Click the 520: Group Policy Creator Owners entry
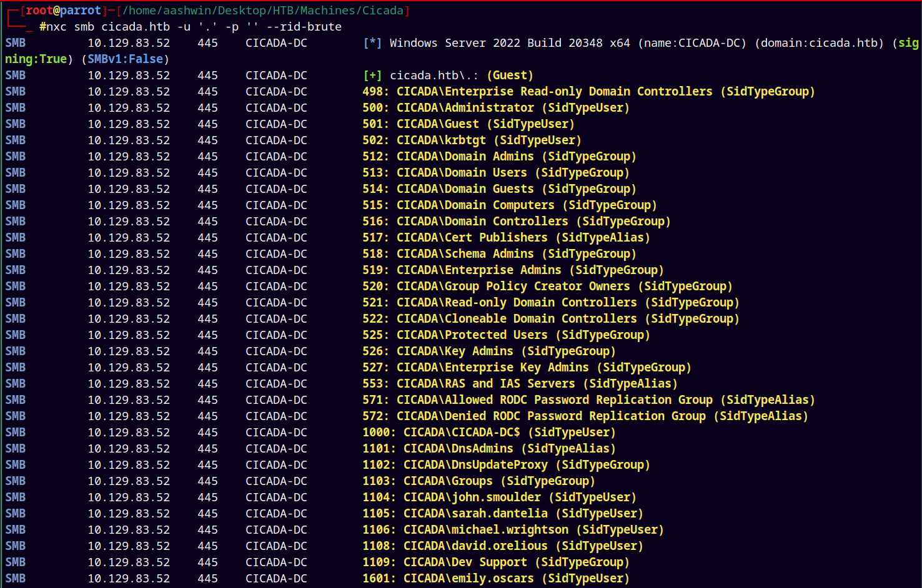Viewport: 922px width, 588px height. (547, 287)
